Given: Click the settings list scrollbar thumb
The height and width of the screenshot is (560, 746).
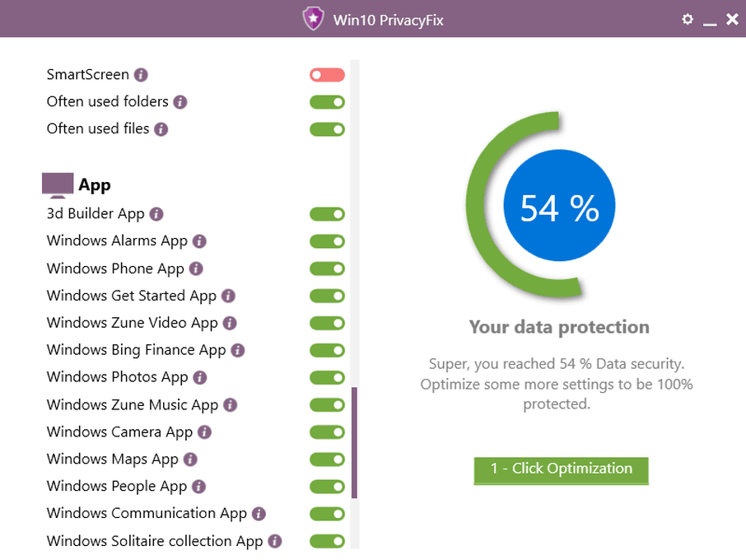Looking at the screenshot, I should point(354,442).
